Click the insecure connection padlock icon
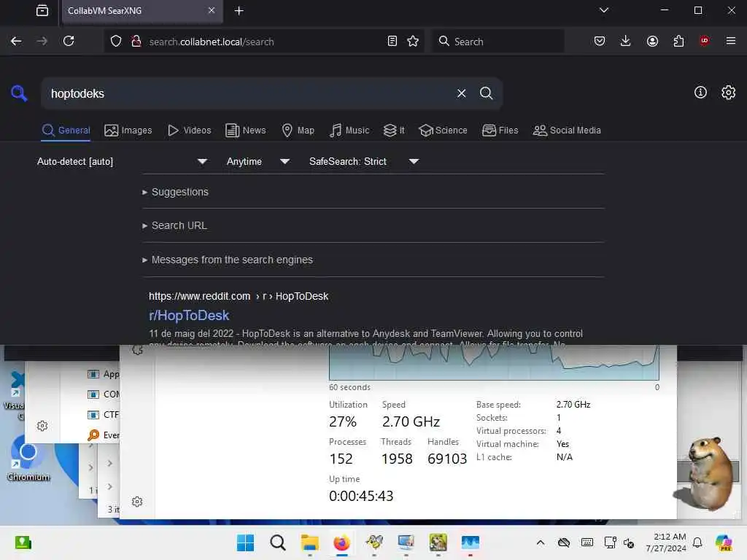 click(x=136, y=42)
